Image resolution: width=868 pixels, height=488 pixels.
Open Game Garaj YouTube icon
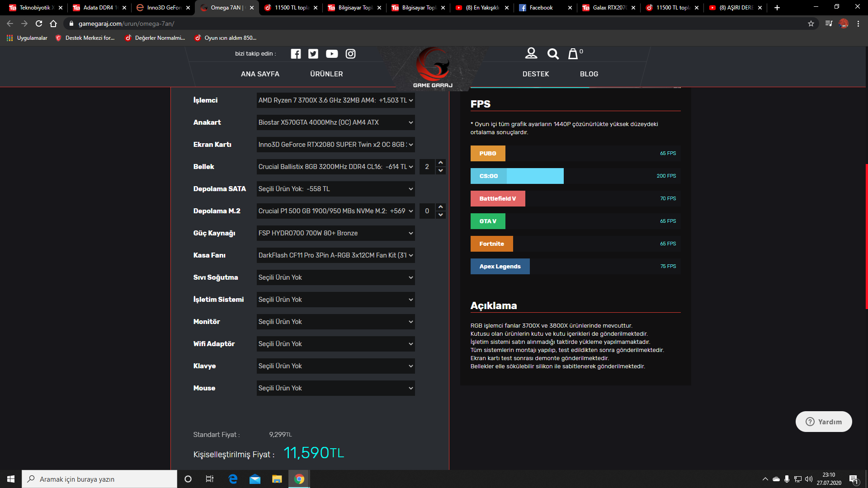pyautogui.click(x=332, y=54)
